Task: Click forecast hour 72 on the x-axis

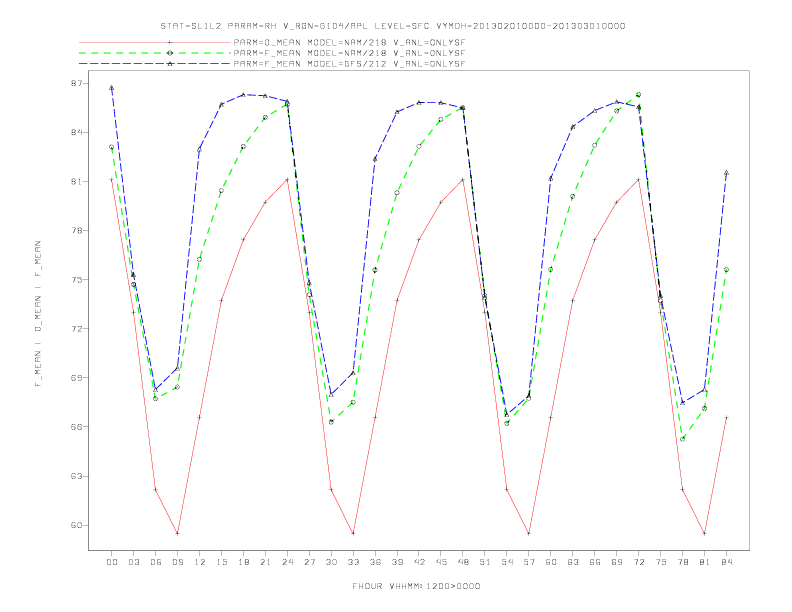Action: (x=638, y=562)
